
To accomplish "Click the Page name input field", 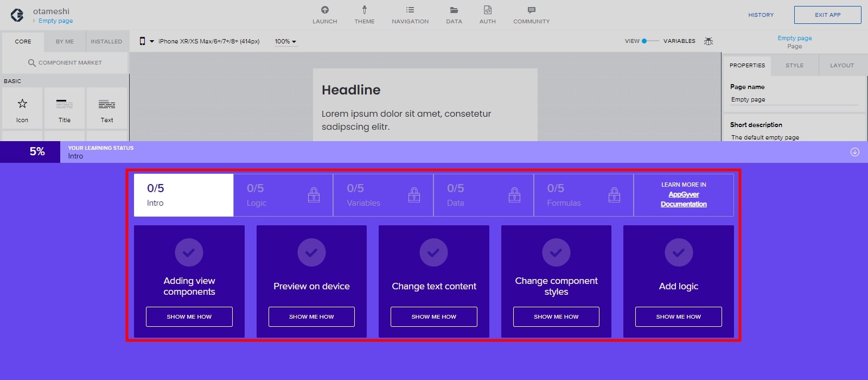I will (794, 100).
